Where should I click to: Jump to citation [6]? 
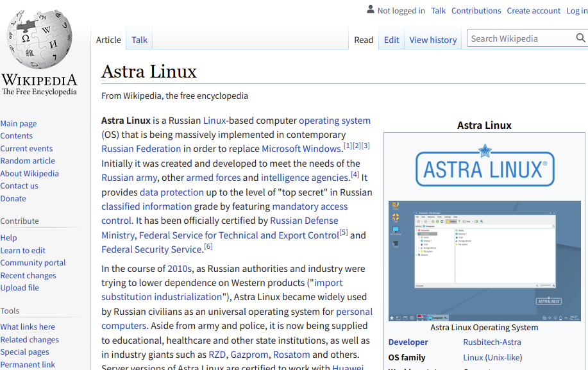(x=208, y=246)
